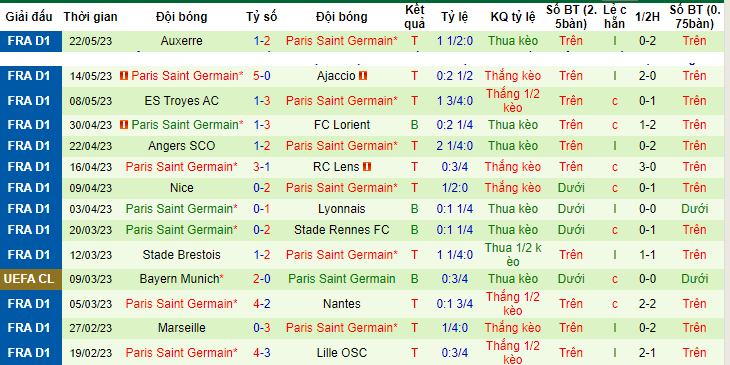
Task: Open the Auxerre team link
Action: coord(182,41)
